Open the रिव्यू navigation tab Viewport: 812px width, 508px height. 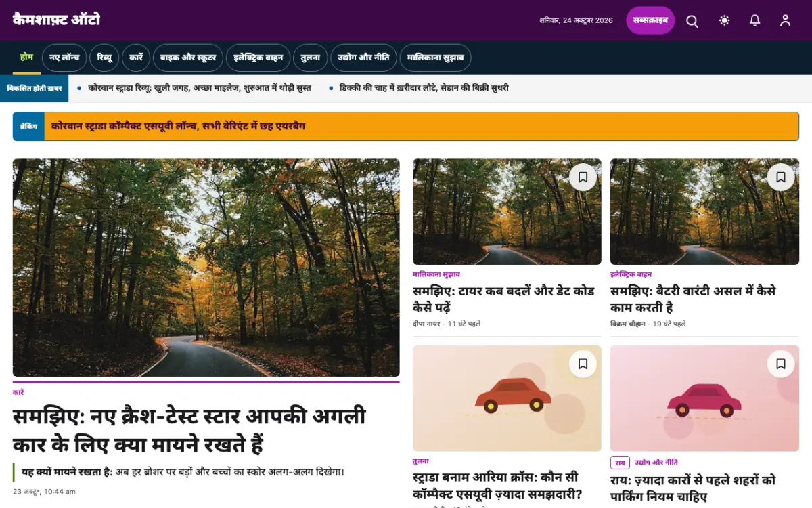[x=104, y=58]
